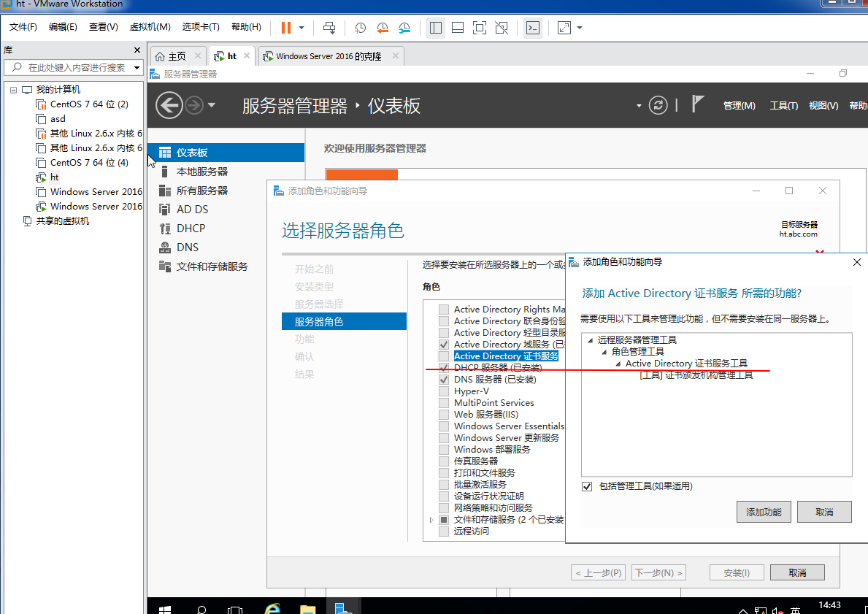The image size is (868, 614).
Task: Click the Windows Start button
Action: [x=165, y=609]
